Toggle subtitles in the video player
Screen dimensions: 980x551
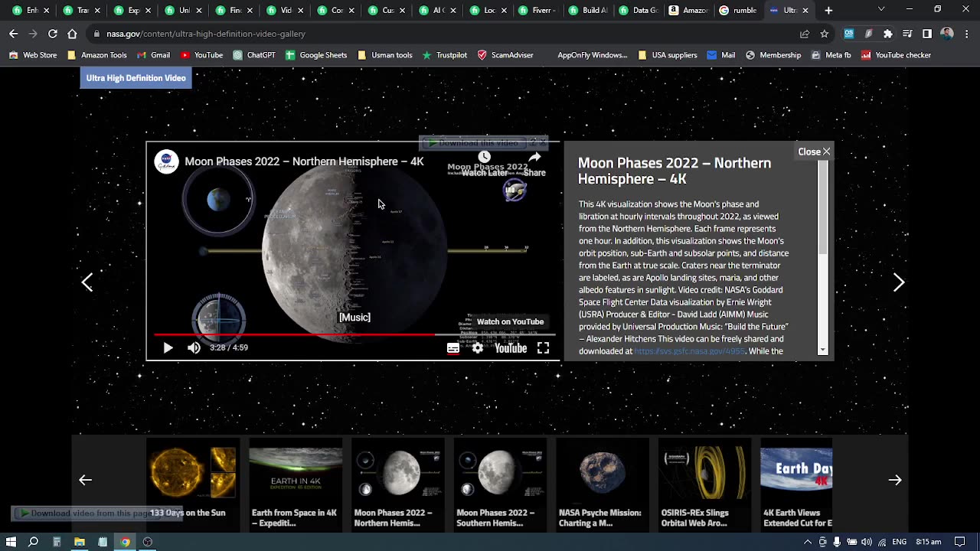[453, 348]
